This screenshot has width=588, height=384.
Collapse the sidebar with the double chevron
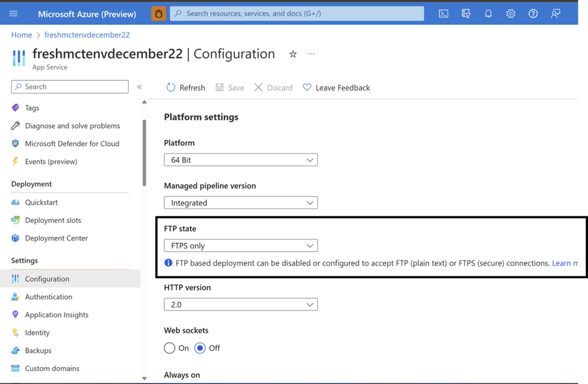[x=139, y=87]
